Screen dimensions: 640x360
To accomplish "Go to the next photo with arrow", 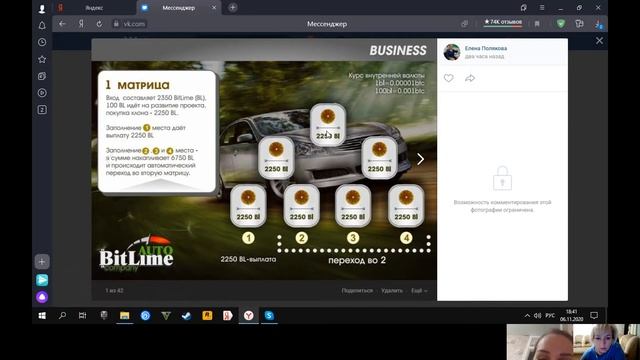I will coord(420,159).
